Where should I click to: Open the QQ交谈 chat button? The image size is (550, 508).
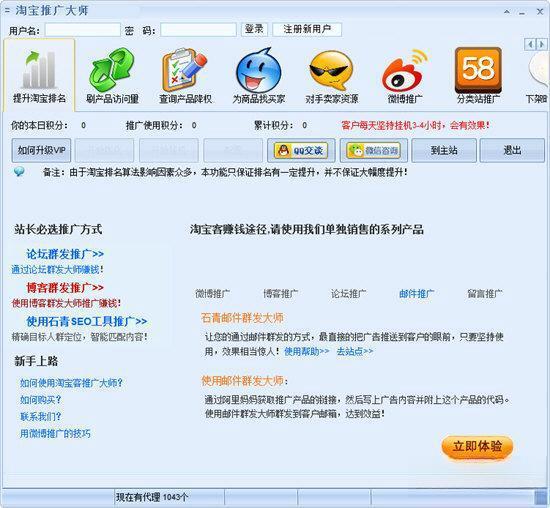coord(301,151)
